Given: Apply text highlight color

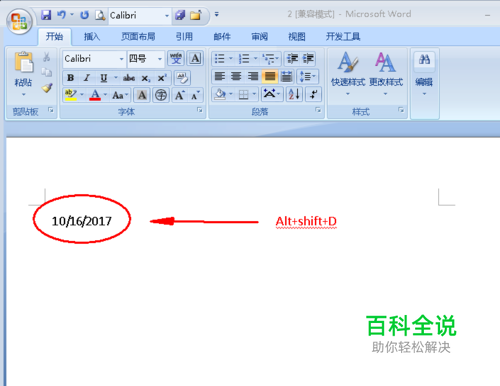Looking at the screenshot, I should tap(71, 95).
